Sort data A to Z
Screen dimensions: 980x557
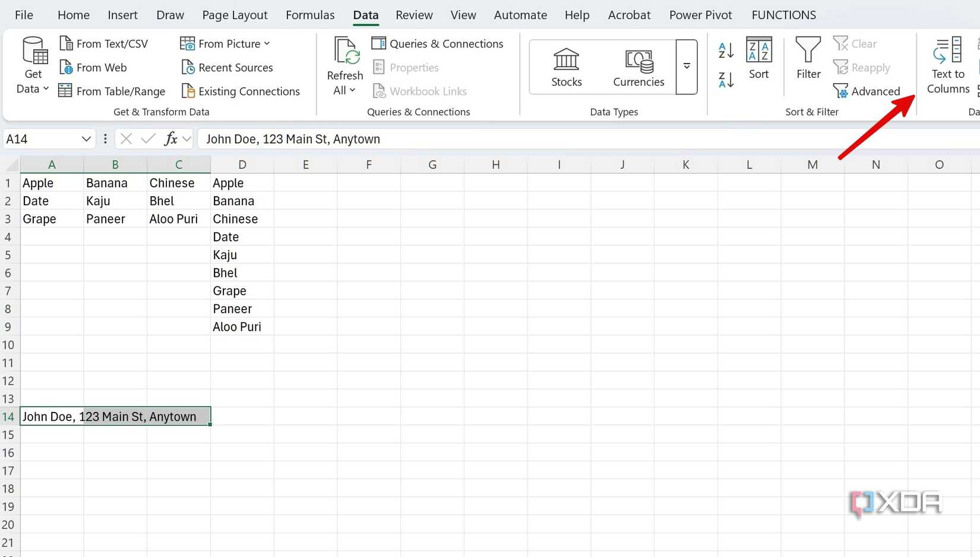(x=725, y=51)
